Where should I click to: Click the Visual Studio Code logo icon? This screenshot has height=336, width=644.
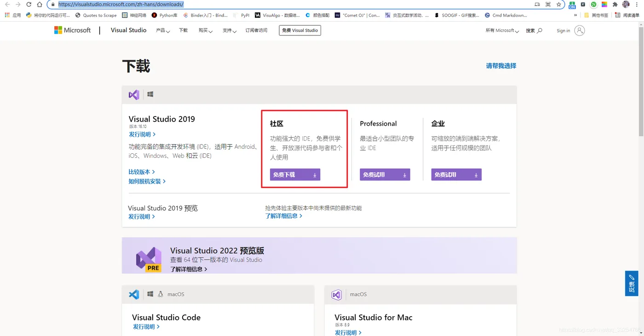[134, 294]
